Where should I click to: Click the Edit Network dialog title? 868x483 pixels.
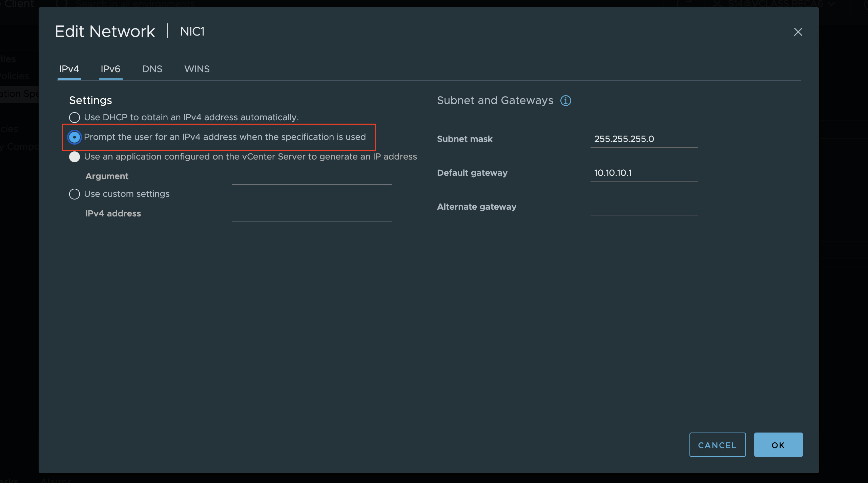tap(105, 31)
